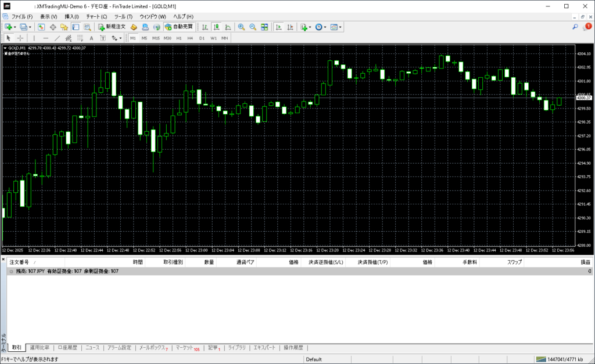Expand the new chart dropdown arrow
This screenshot has width=595, height=364.
(15, 27)
